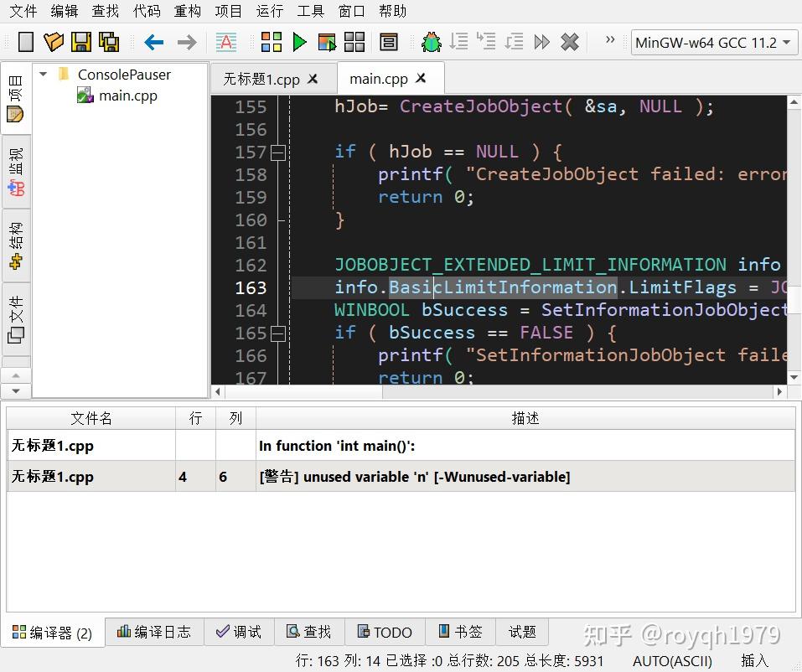
Task: Open a file with the Open folder icon
Action: (53, 42)
